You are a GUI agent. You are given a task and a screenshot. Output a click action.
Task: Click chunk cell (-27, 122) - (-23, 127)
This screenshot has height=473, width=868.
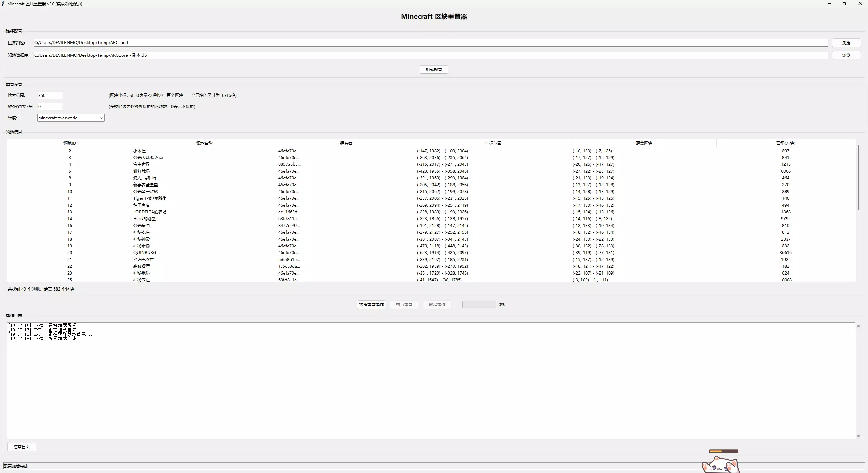(593, 171)
